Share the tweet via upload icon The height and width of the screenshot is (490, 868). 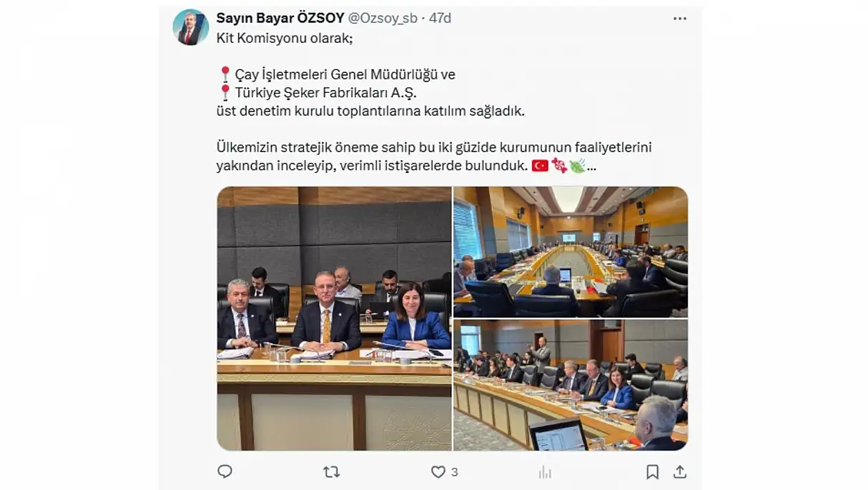coord(680,471)
